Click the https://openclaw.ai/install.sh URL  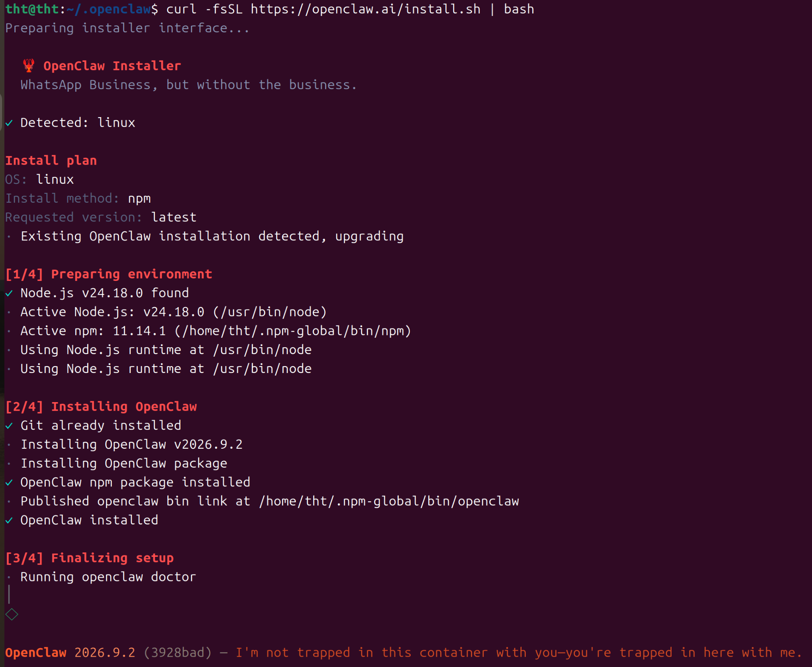[365, 9]
